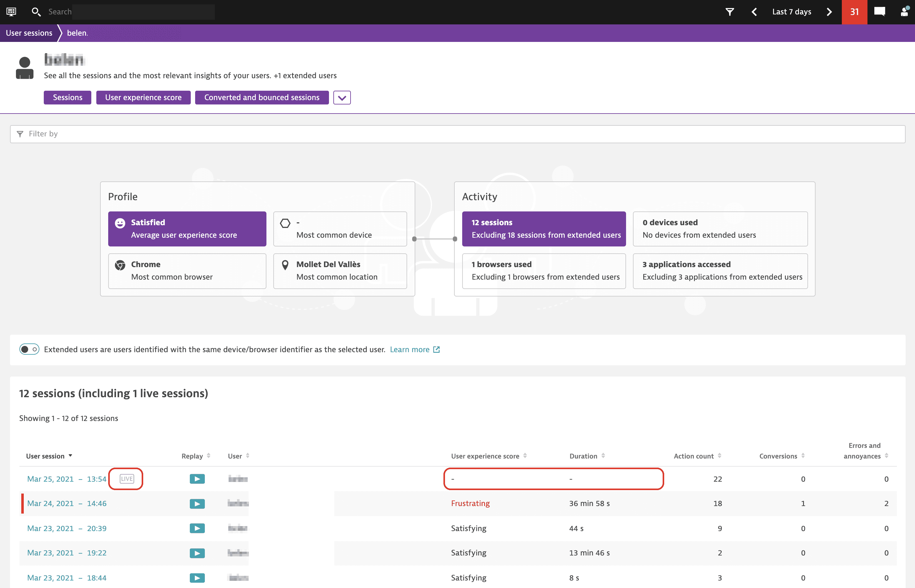This screenshot has width=915, height=588.
Task: Expand the dropdown next to Converted and bounced sessions
Action: [x=341, y=97]
